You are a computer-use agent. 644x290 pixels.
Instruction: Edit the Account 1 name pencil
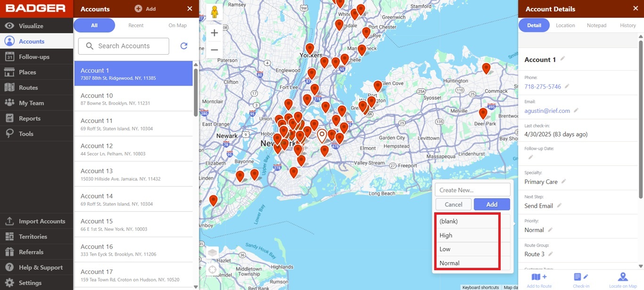[562, 59]
